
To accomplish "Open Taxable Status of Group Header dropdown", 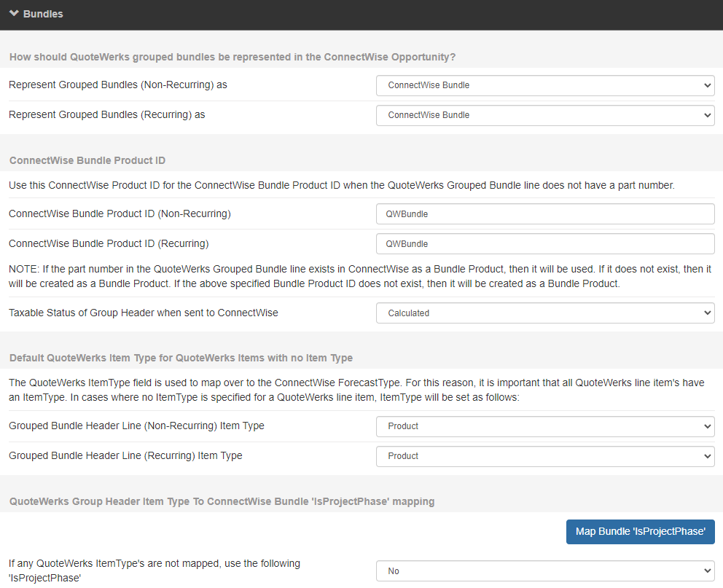I will pos(544,313).
